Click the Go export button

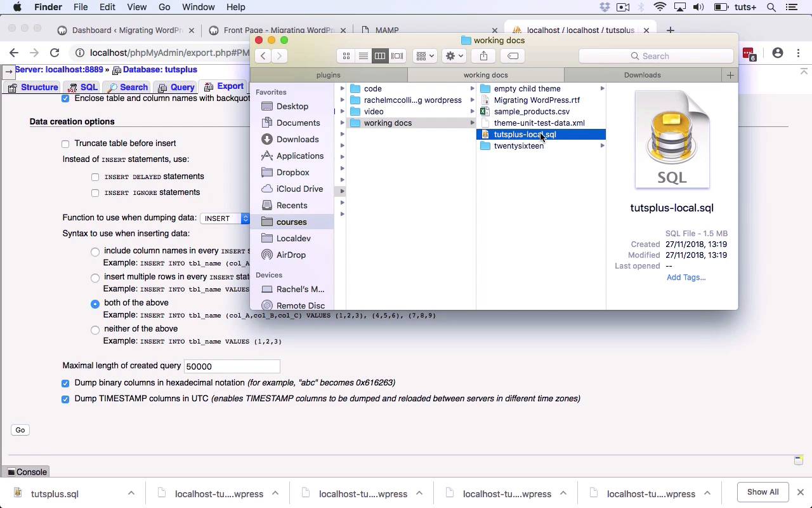click(x=20, y=430)
